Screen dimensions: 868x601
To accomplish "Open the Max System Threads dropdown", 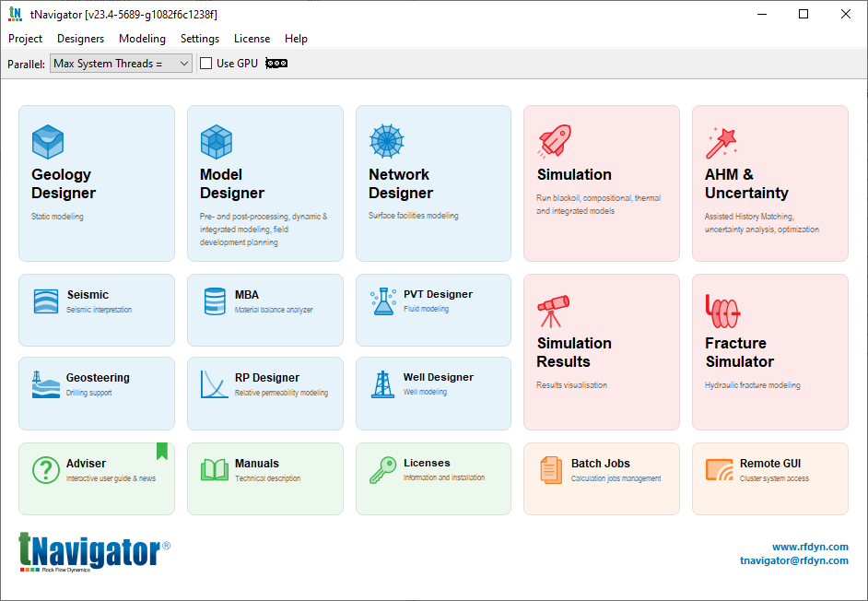I will [x=122, y=64].
